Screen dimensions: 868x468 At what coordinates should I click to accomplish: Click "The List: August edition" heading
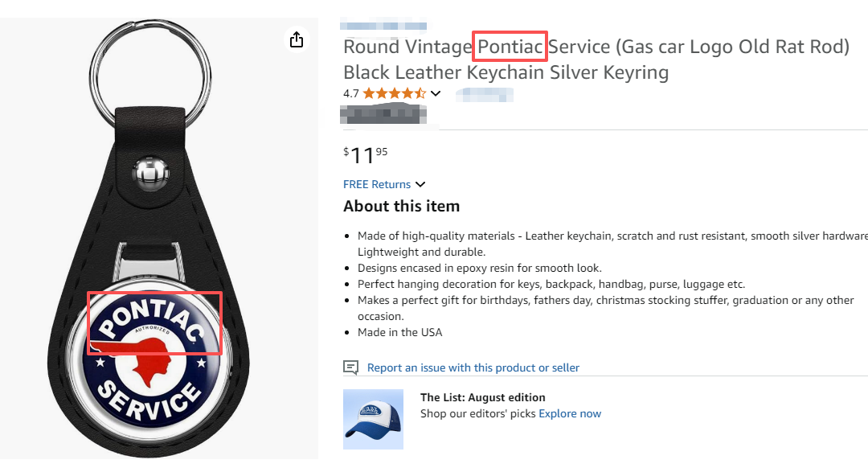tap(482, 397)
